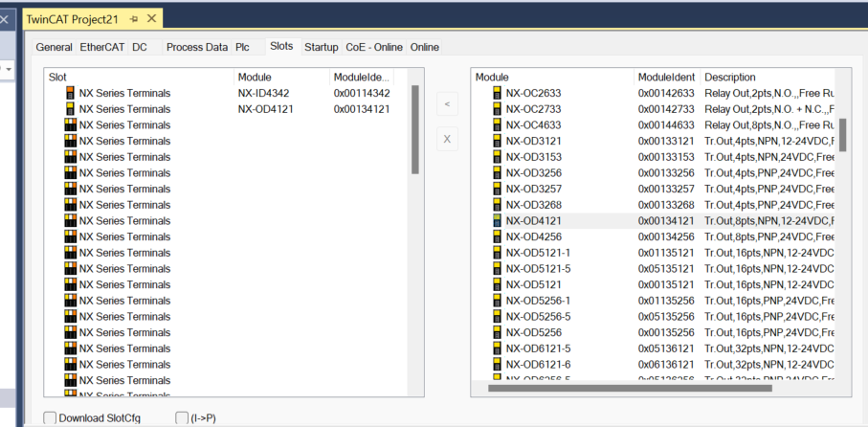The width and height of the screenshot is (868, 427).
Task: Click the NX-OD5121-5 module icon
Action: tap(497, 269)
